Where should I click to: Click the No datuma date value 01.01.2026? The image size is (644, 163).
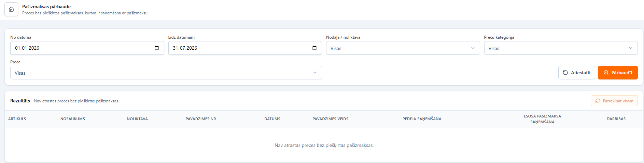click(x=27, y=48)
